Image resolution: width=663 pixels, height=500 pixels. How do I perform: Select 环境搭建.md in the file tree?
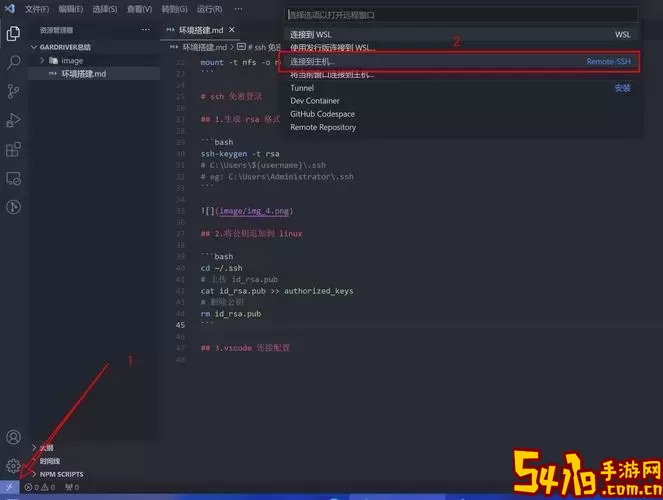(93, 74)
